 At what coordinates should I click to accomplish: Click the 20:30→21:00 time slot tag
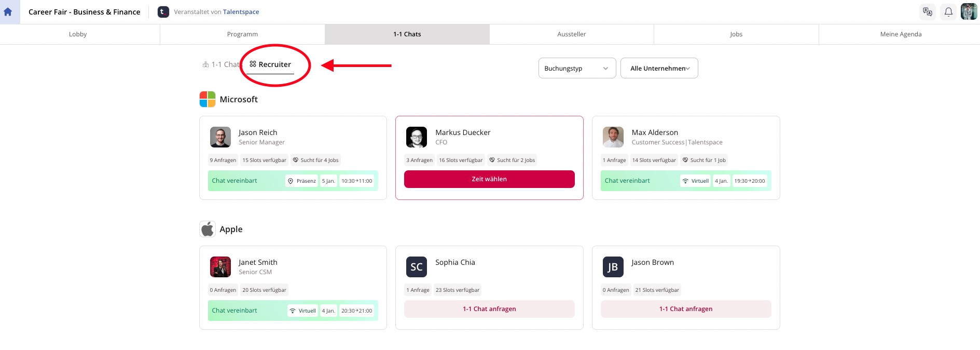tap(357, 311)
